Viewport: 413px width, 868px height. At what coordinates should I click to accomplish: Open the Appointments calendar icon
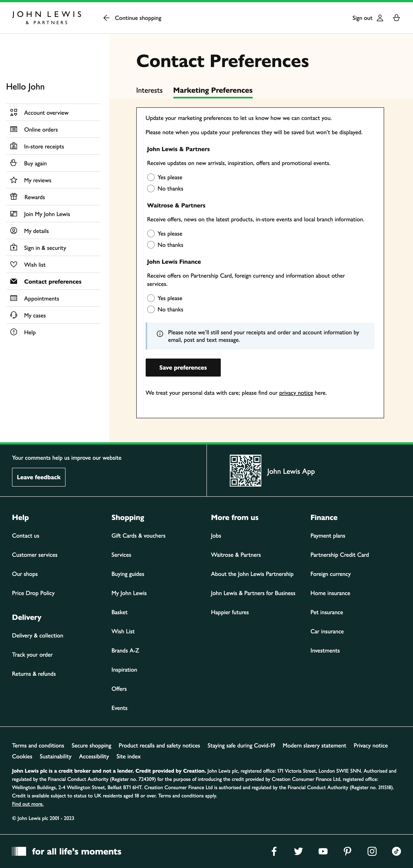[x=14, y=298]
